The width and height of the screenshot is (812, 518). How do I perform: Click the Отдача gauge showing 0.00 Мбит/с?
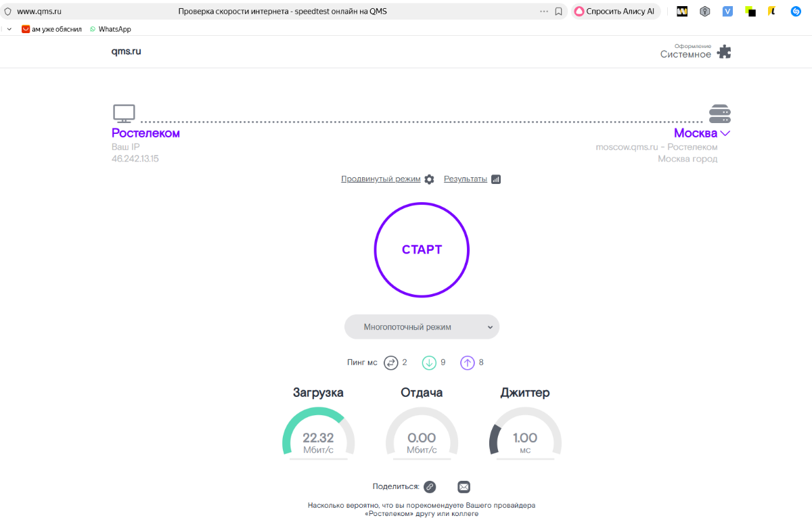click(422, 433)
